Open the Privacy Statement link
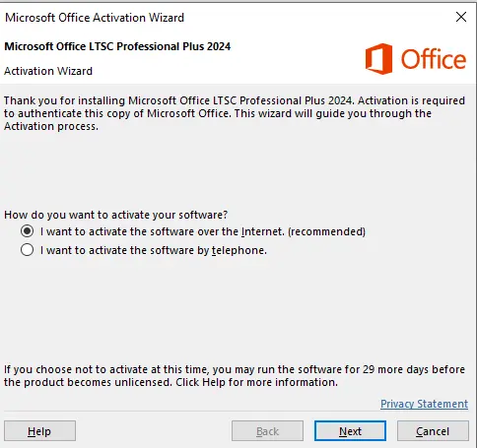The height and width of the screenshot is (448, 477). click(x=424, y=404)
